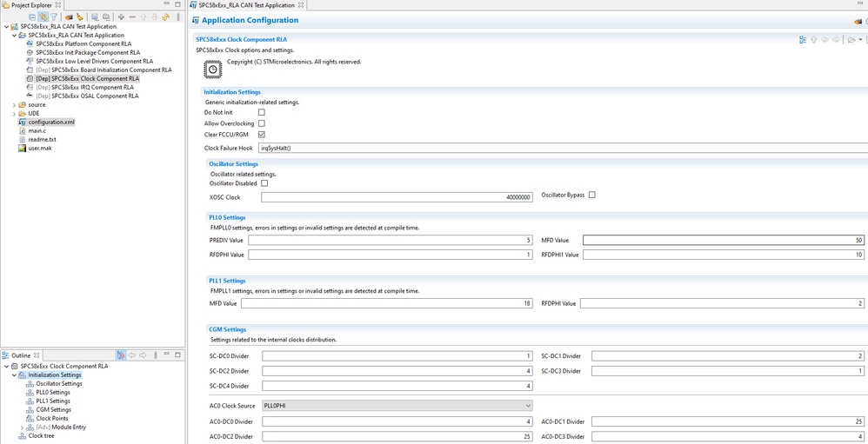Click the XOSC Clock input field
This screenshot has height=444, width=868.
coord(397,197)
